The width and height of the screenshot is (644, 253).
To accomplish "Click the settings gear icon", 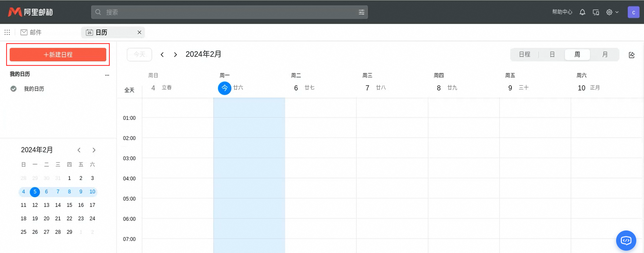I will pyautogui.click(x=609, y=12).
